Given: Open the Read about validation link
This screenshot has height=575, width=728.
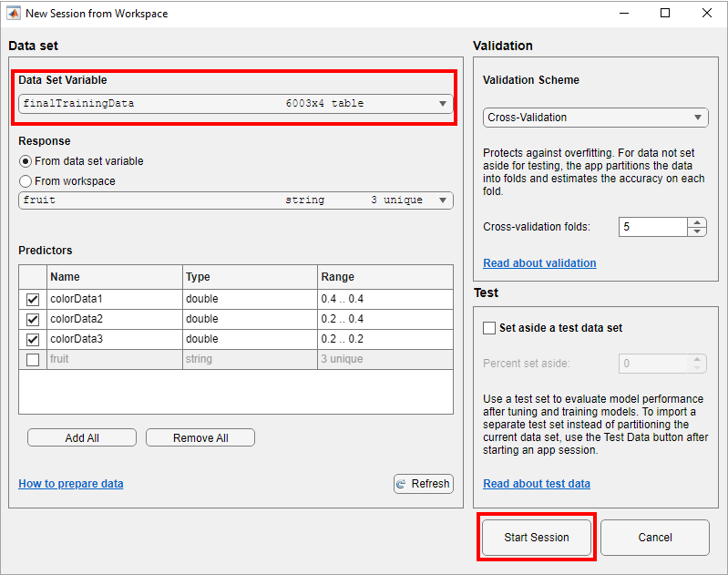Looking at the screenshot, I should 539,263.
